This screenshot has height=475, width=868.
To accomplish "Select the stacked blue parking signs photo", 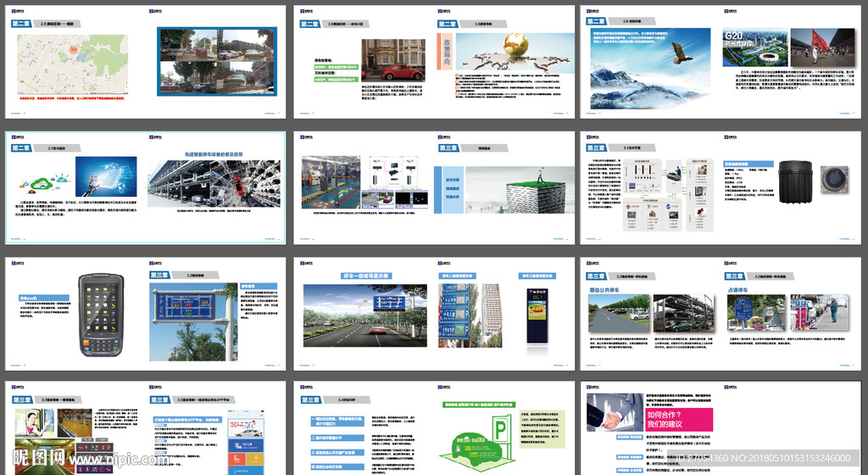I will point(470,316).
